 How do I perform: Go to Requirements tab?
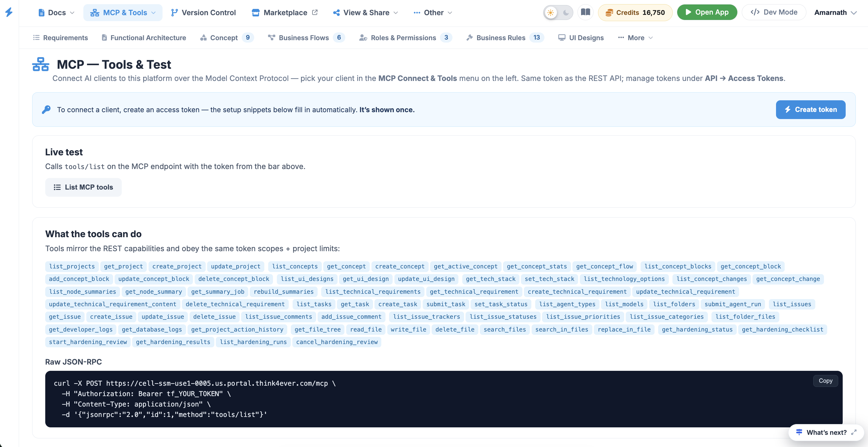tap(60, 38)
